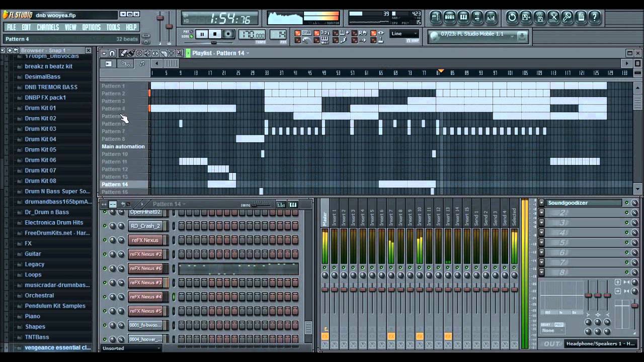The image size is (644, 362).
Task: Open keyboard editor icon in step sequencer
Action: tap(293, 205)
